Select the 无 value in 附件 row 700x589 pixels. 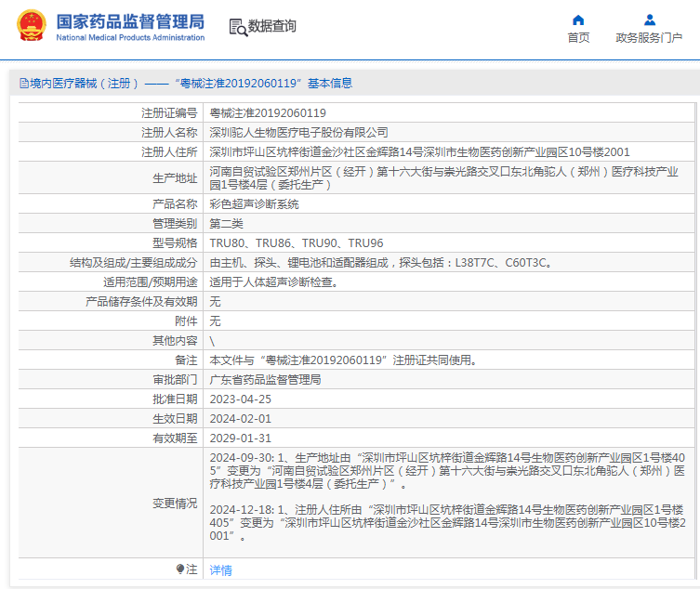[215, 321]
